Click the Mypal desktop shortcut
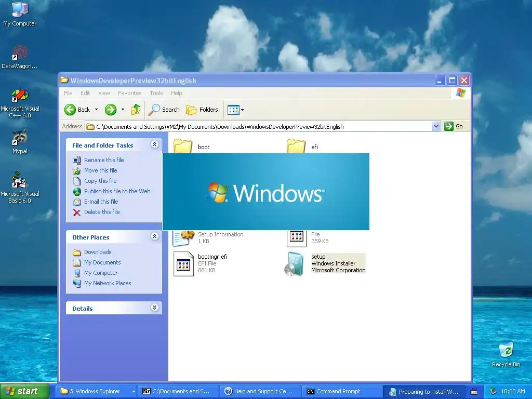The image size is (532, 399). pyautogui.click(x=20, y=142)
